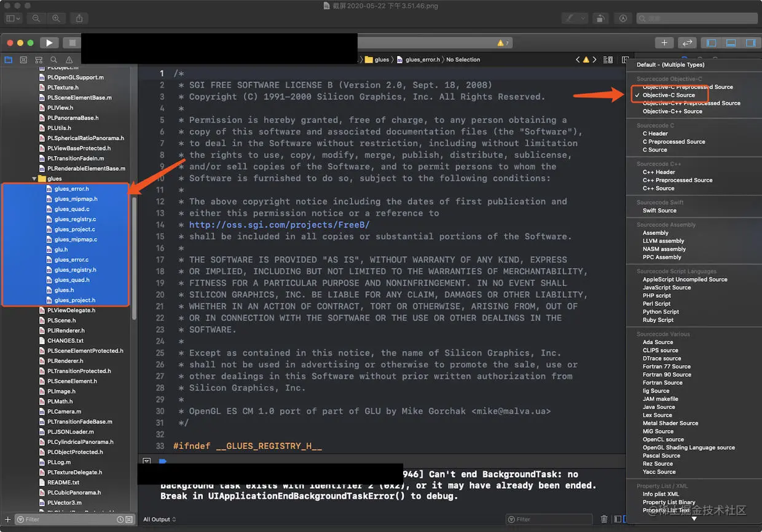762x532 pixels.
Task: Open the oss.sgi.com FreeB link
Action: 279,225
